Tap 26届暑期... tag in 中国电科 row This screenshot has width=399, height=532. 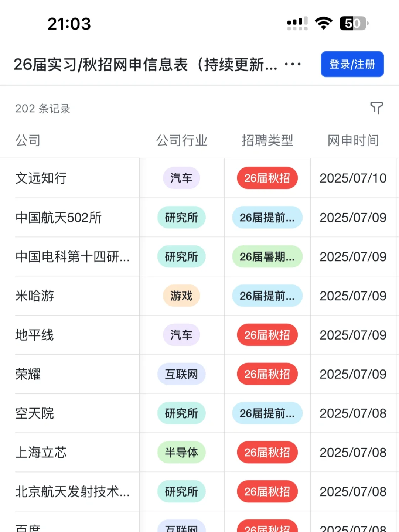[x=267, y=256]
